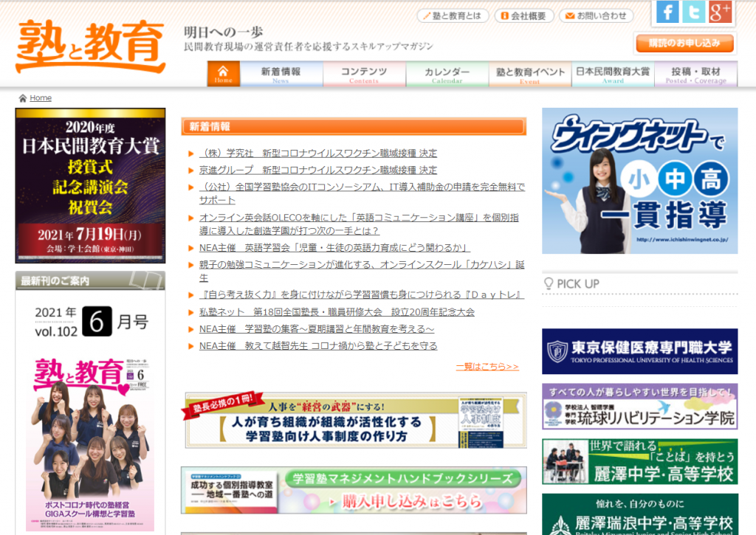Open the 学習塾マネジメントハンドブックシリーズ banner
This screenshot has width=756, height=535.
click(x=354, y=490)
